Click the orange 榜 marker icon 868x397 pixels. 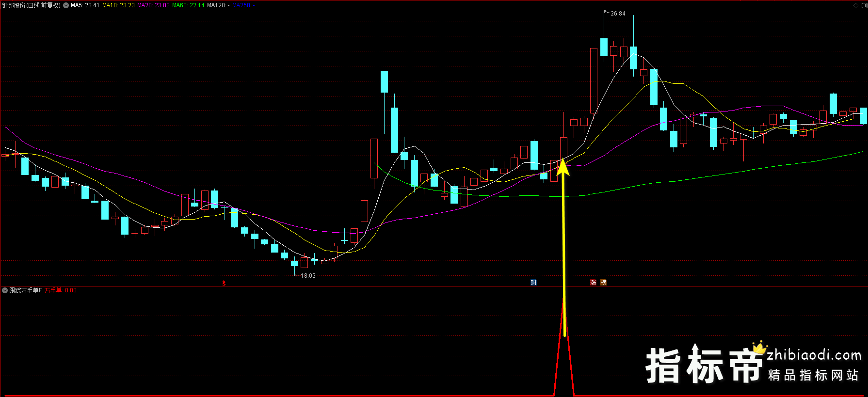click(x=603, y=283)
